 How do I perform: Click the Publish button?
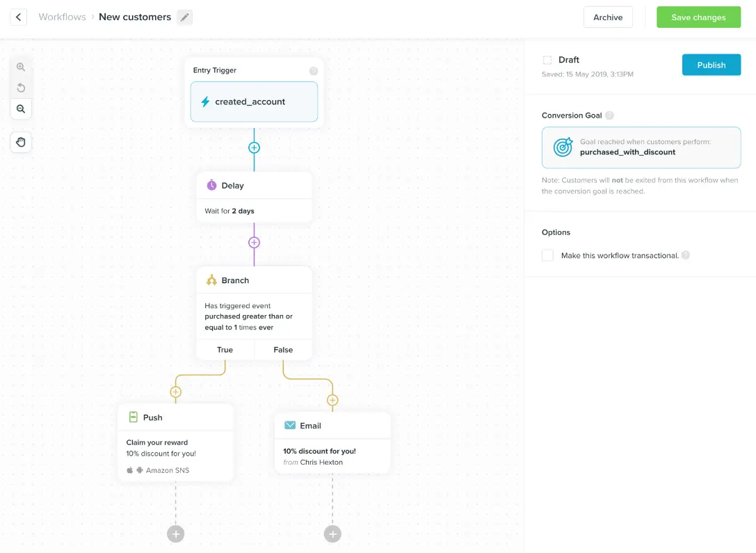click(x=711, y=64)
